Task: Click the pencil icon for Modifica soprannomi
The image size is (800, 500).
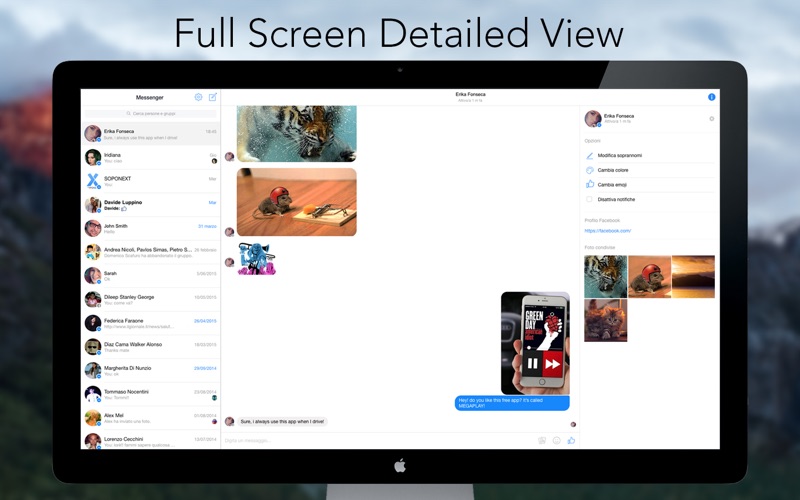Action: pyautogui.click(x=589, y=155)
